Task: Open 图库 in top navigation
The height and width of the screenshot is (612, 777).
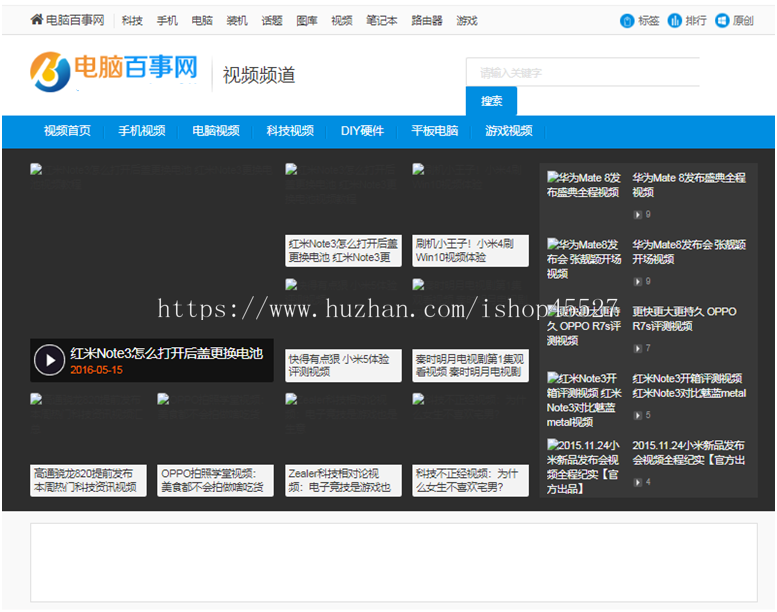Action: 307,21
